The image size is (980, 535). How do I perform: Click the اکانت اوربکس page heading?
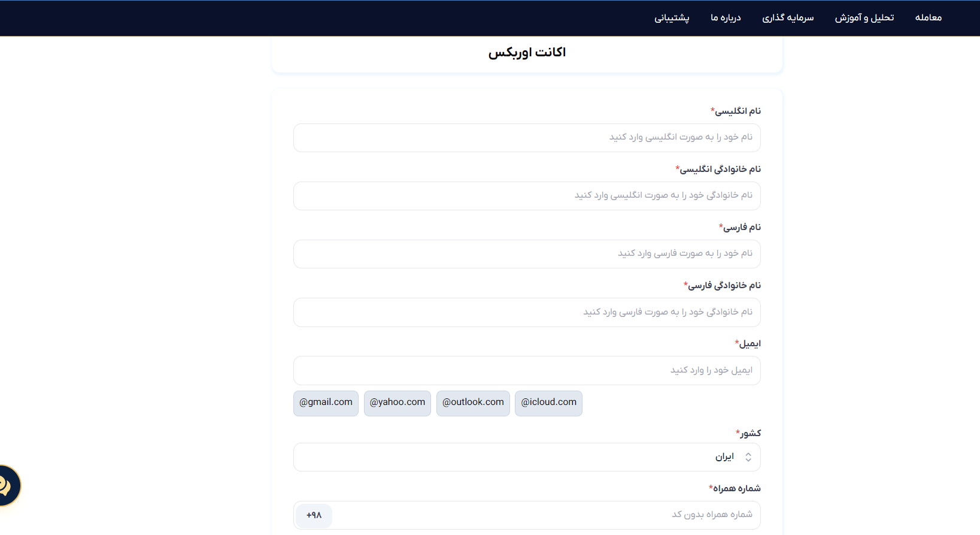(527, 53)
